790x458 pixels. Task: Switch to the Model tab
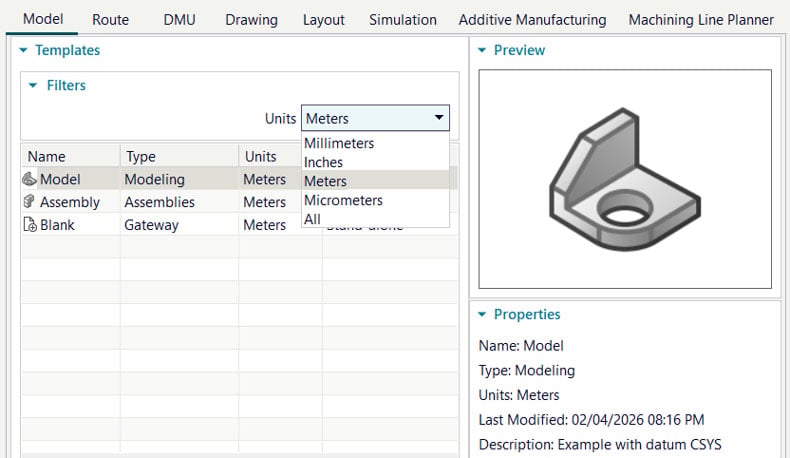pos(43,19)
